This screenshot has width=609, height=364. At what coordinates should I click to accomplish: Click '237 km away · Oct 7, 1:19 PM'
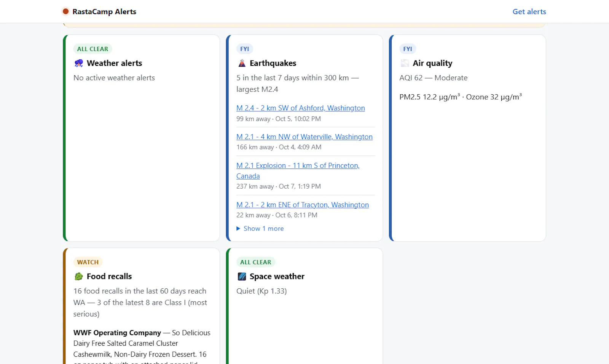point(279,186)
